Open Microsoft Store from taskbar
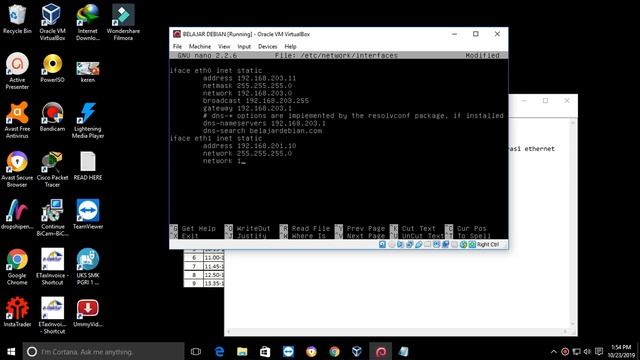Screen dimensions: 640x360 pos(265,351)
